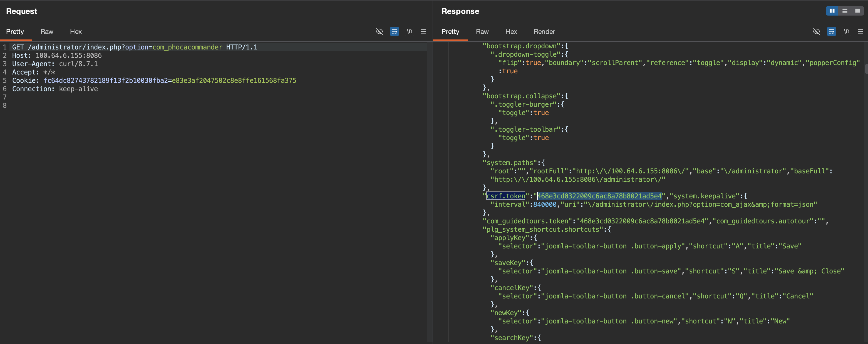
Task: Click the highlighted csrf.token key
Action: pos(505,196)
